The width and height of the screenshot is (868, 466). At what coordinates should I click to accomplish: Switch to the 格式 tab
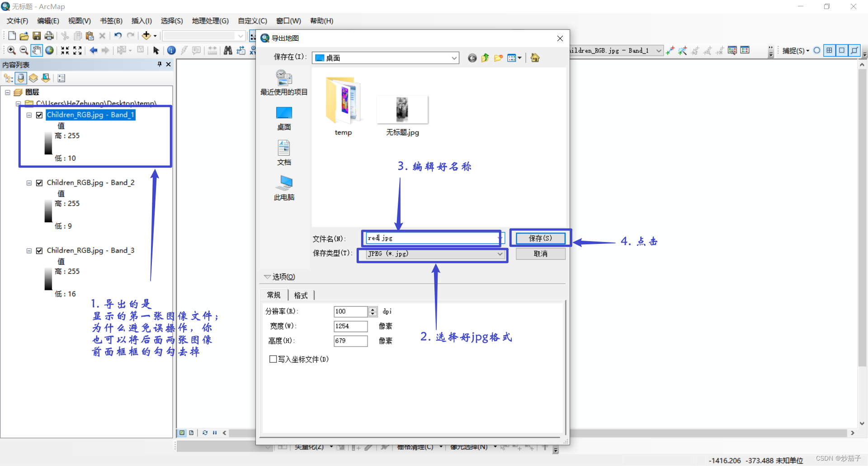(x=301, y=295)
